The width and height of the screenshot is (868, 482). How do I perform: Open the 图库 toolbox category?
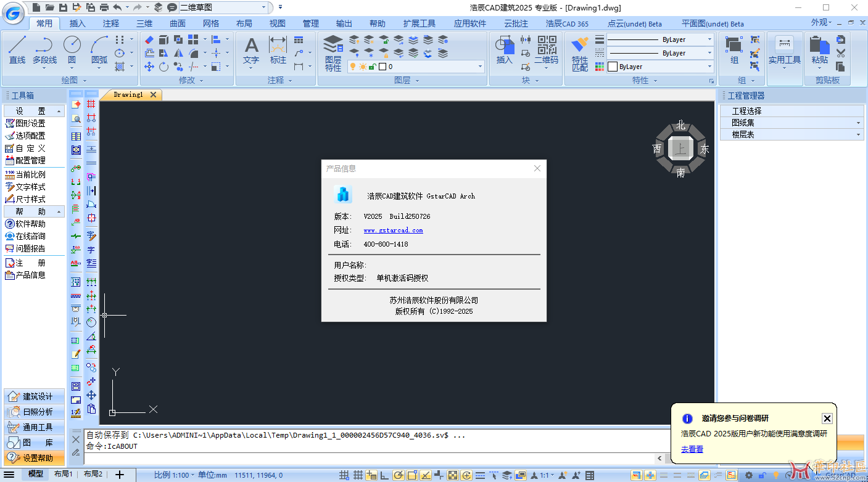point(35,443)
